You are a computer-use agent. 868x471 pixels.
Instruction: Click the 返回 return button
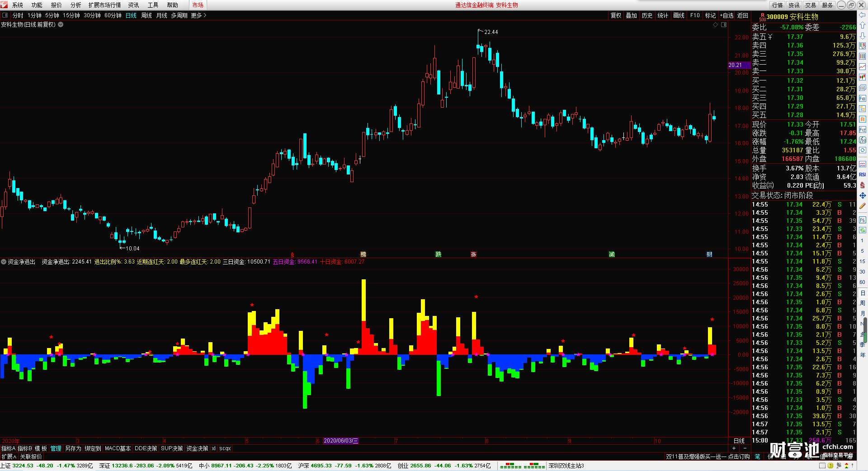click(743, 15)
